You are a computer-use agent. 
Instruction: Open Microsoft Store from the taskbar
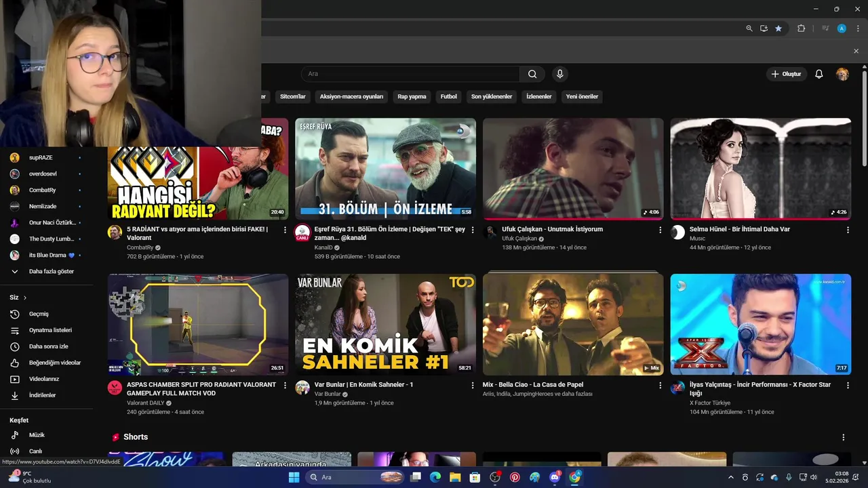click(475, 477)
